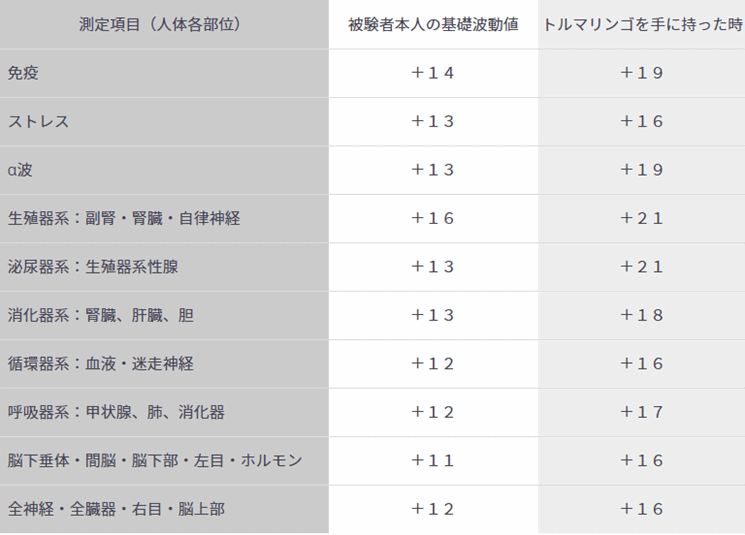The height and width of the screenshot is (535, 745).
Task: Select the 循環器系：血液・迷走神経 row label
Action: (101, 364)
